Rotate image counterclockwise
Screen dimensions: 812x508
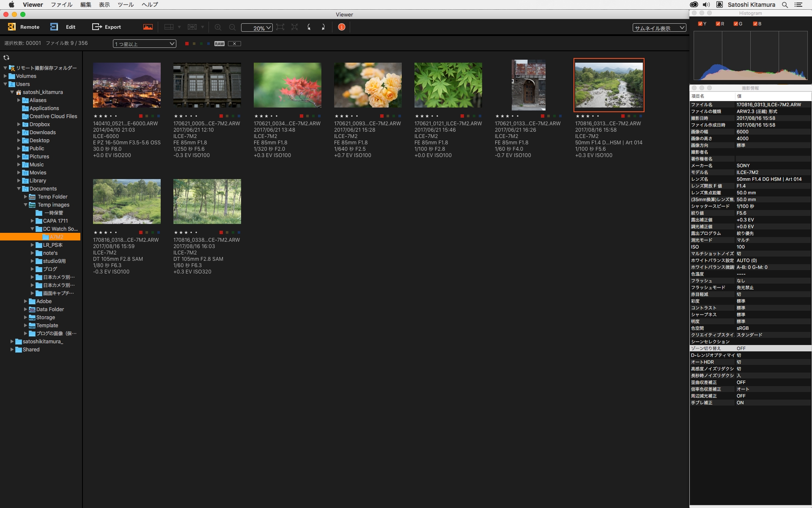309,27
